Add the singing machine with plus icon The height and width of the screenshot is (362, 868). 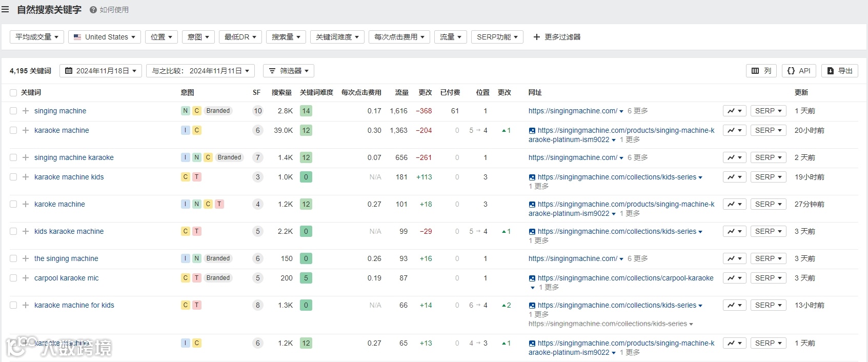click(x=26, y=258)
